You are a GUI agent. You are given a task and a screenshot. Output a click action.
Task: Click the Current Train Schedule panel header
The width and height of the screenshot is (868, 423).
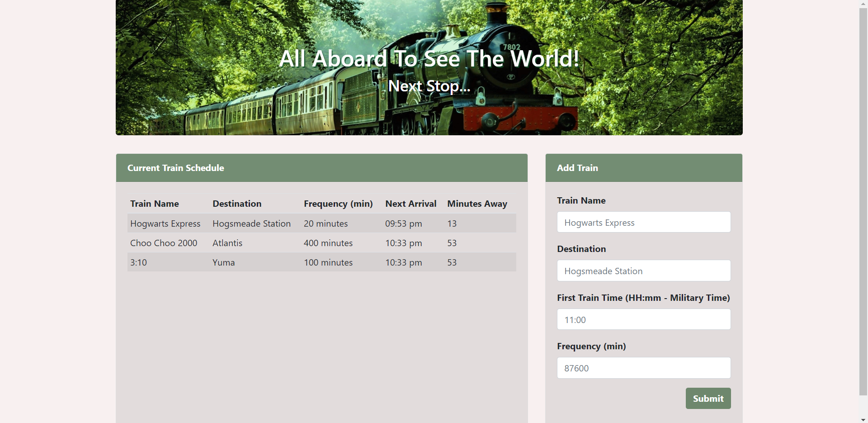tap(175, 168)
